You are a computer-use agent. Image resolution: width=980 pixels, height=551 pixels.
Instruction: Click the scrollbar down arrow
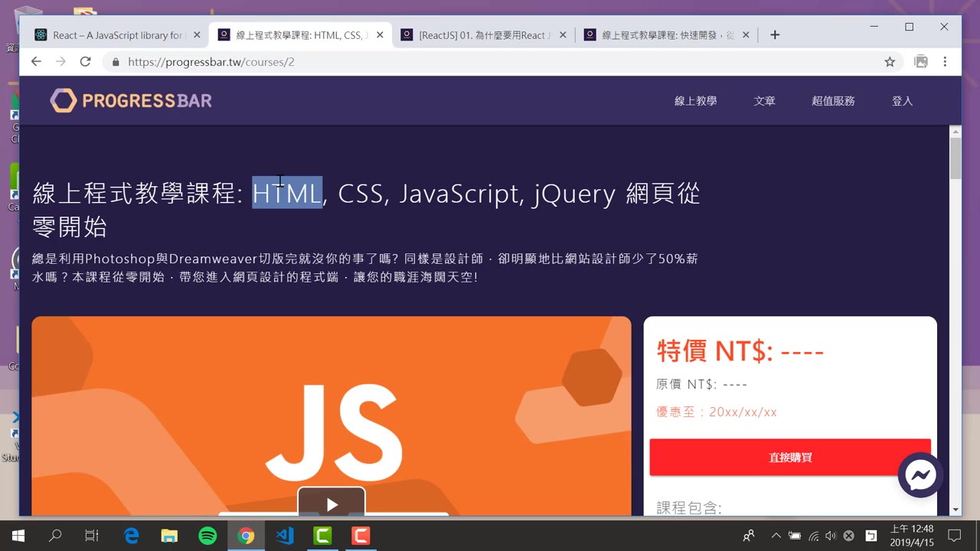pos(955,510)
